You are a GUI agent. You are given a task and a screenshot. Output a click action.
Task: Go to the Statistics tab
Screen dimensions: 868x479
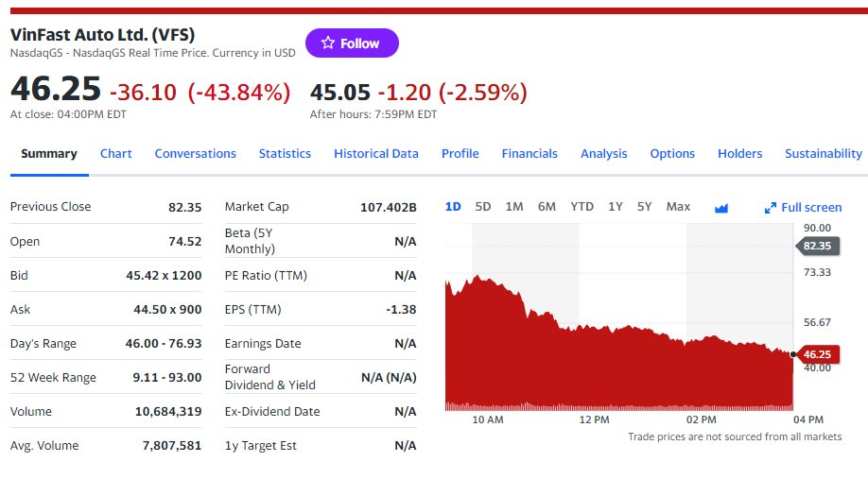click(x=285, y=154)
